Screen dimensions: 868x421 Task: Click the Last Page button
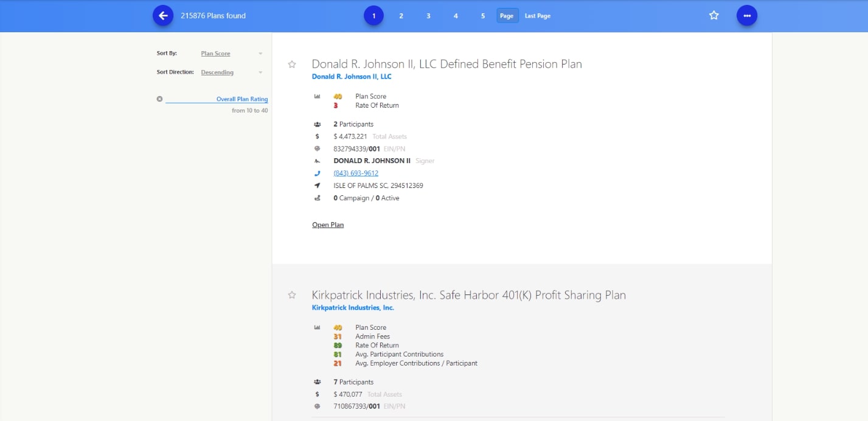(x=538, y=16)
